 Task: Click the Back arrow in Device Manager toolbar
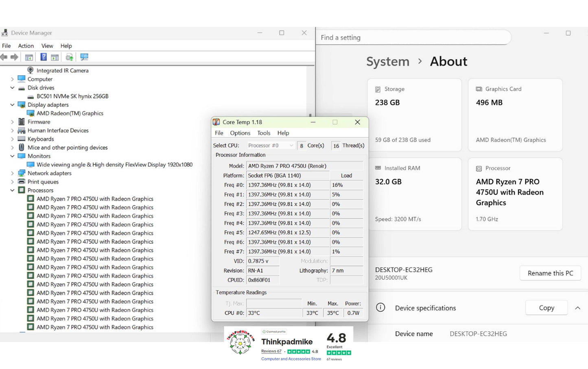4,57
